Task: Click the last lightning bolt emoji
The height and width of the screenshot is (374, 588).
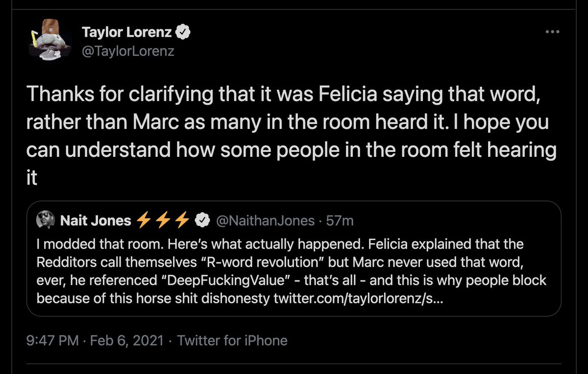Action: [x=182, y=221]
